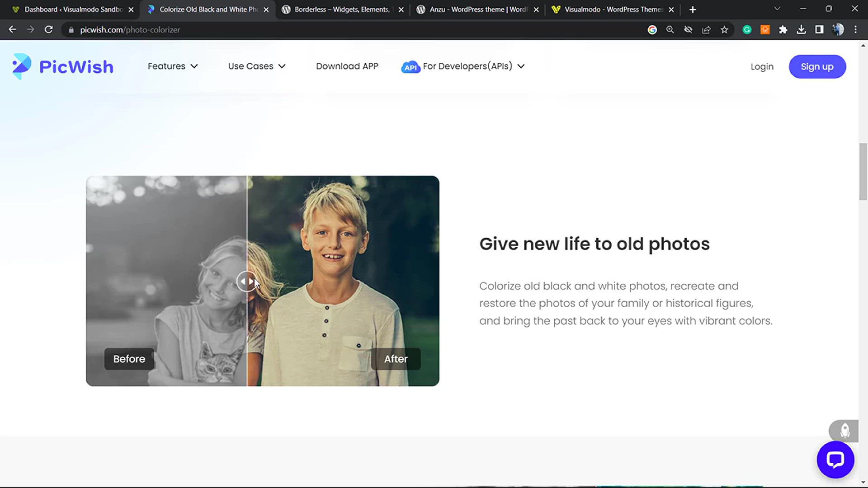Click the Before label on photo

click(x=129, y=359)
